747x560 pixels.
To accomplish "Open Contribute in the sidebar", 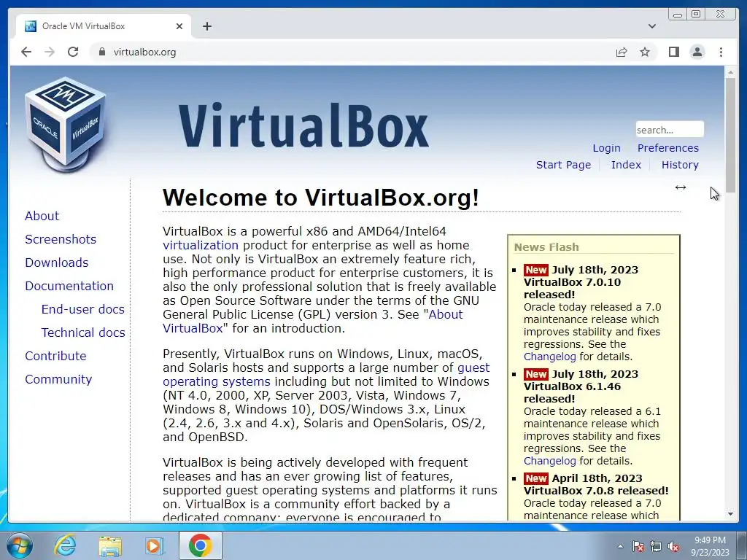I will [55, 356].
